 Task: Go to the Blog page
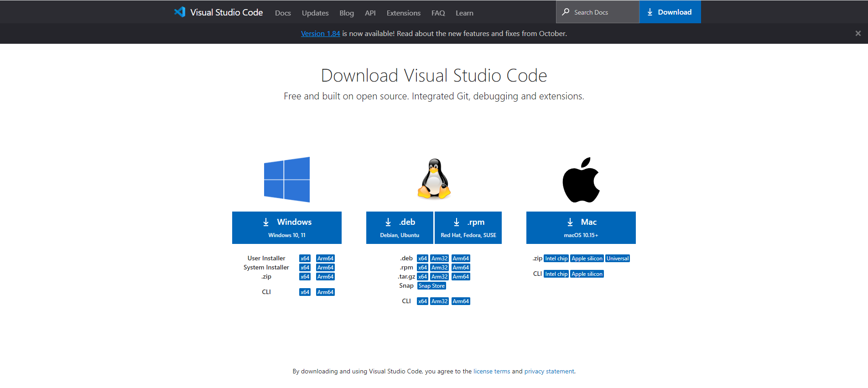point(347,13)
